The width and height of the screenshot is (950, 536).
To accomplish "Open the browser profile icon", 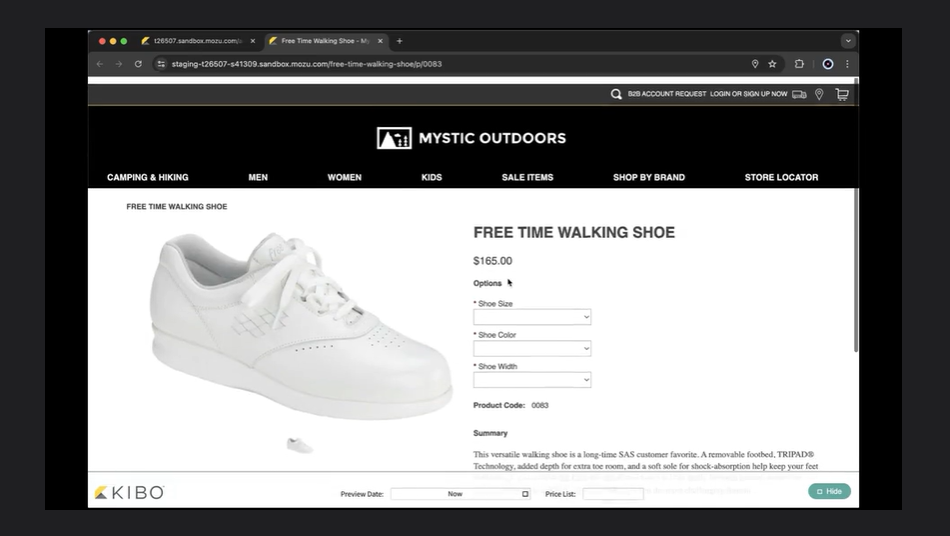I will pyautogui.click(x=828, y=64).
